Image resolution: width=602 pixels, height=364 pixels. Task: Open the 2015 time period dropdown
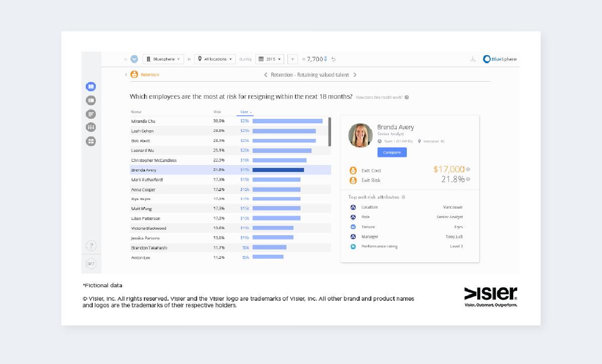[x=269, y=59]
